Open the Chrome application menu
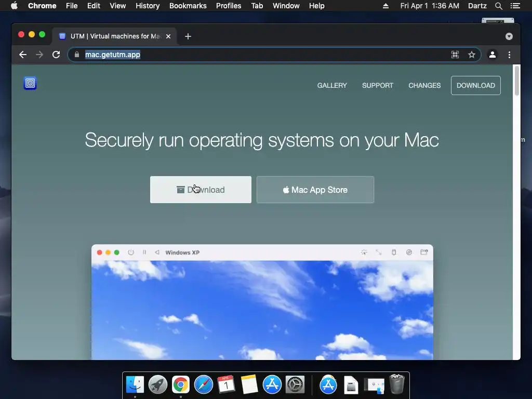The width and height of the screenshot is (532, 399). [x=42, y=6]
